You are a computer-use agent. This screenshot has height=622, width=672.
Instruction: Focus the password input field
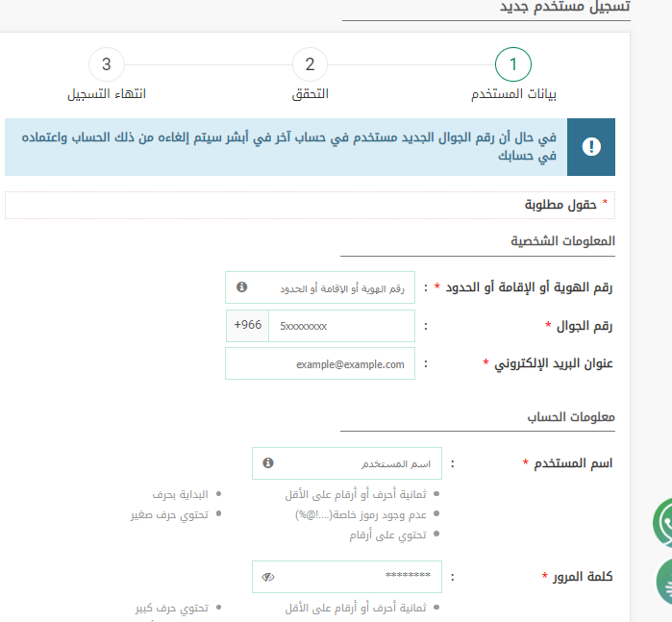[x=347, y=577]
